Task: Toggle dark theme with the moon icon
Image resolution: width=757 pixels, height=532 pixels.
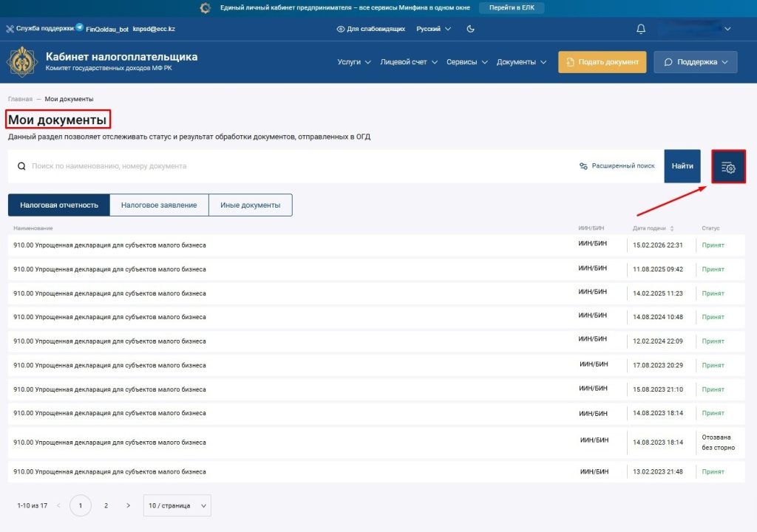Action: (471, 28)
